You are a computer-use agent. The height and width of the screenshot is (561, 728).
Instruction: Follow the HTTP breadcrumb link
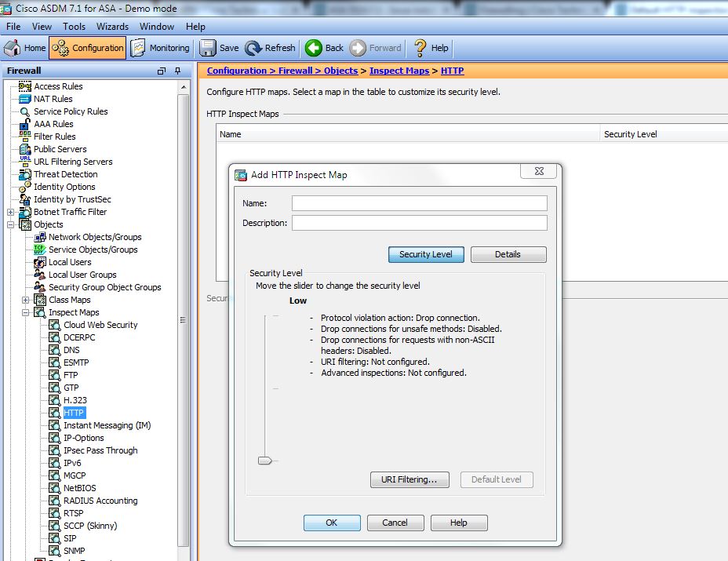pyautogui.click(x=452, y=71)
